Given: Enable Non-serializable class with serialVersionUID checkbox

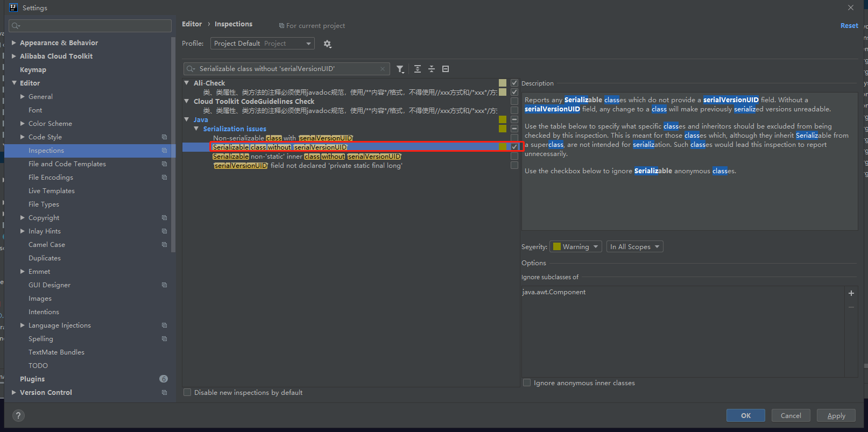Looking at the screenshot, I should [514, 138].
